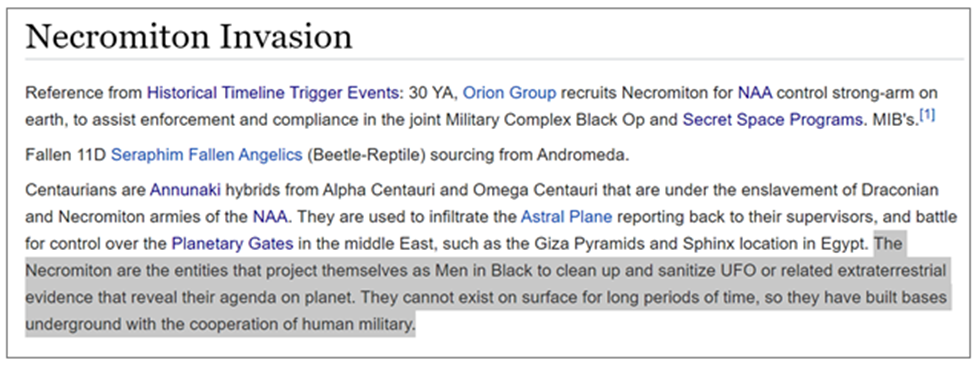977x366 pixels.
Task: Open the Orion Group link
Action: pyautogui.click(x=509, y=94)
